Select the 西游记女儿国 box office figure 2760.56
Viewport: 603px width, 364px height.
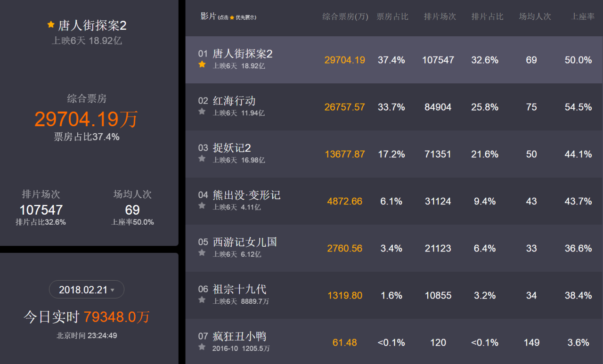point(345,248)
